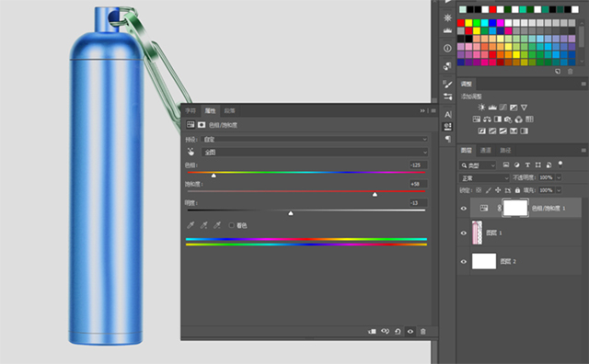Click the mask icon in Properties header
Image resolution: width=589 pixels, height=364 pixels.
coord(202,125)
